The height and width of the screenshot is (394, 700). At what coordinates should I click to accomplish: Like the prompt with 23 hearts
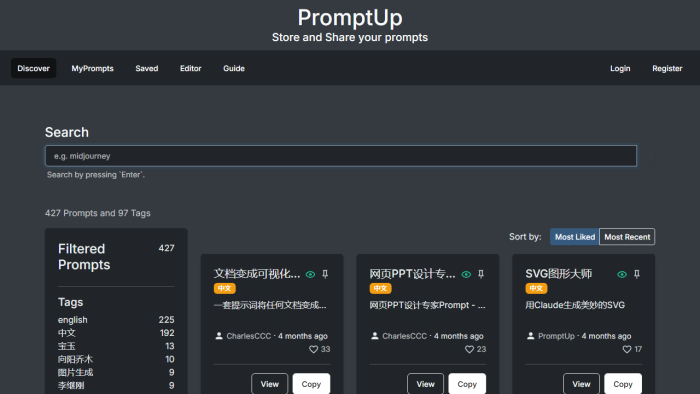click(x=469, y=349)
